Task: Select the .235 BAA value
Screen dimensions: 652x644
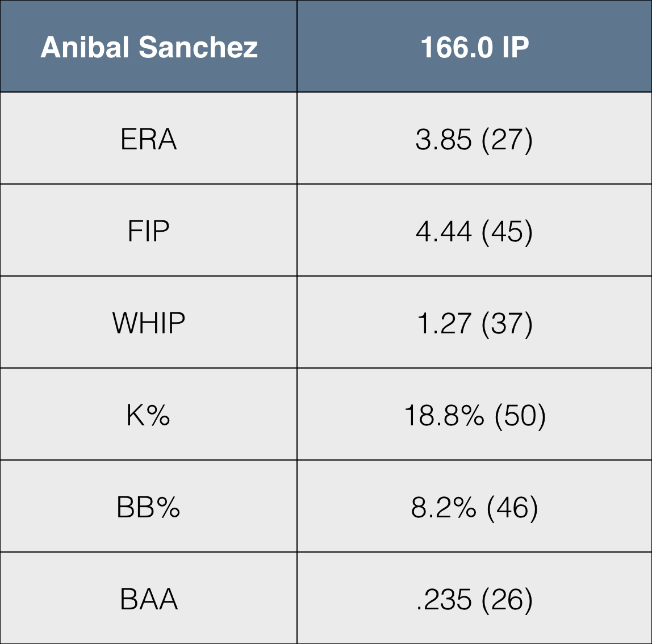Action: [x=444, y=600]
